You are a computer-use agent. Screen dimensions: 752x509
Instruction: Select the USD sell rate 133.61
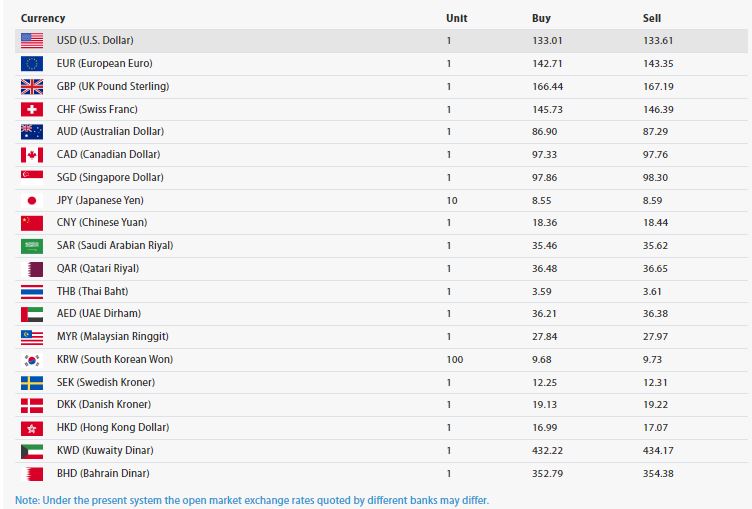click(657, 41)
